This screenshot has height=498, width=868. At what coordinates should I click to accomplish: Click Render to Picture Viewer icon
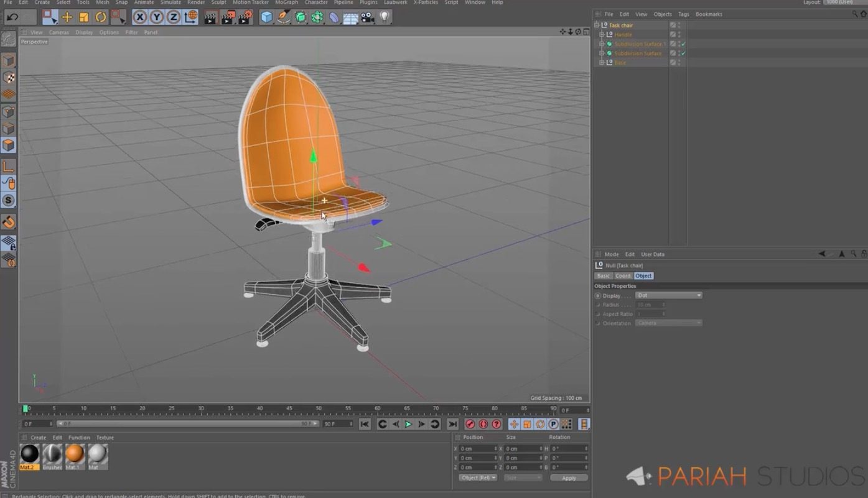(228, 17)
